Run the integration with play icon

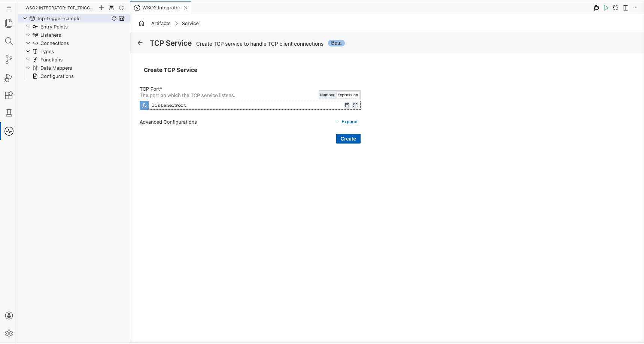(606, 8)
